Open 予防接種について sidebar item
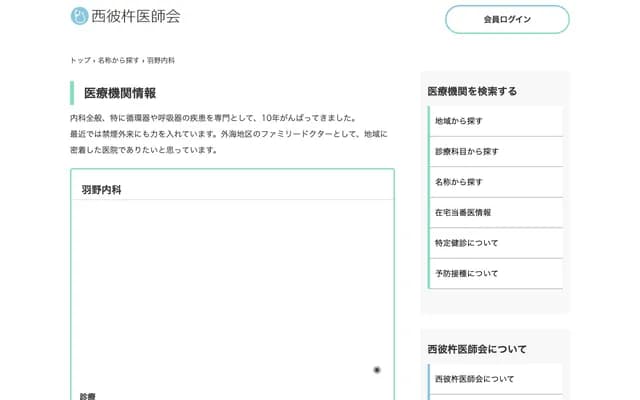 [496, 273]
